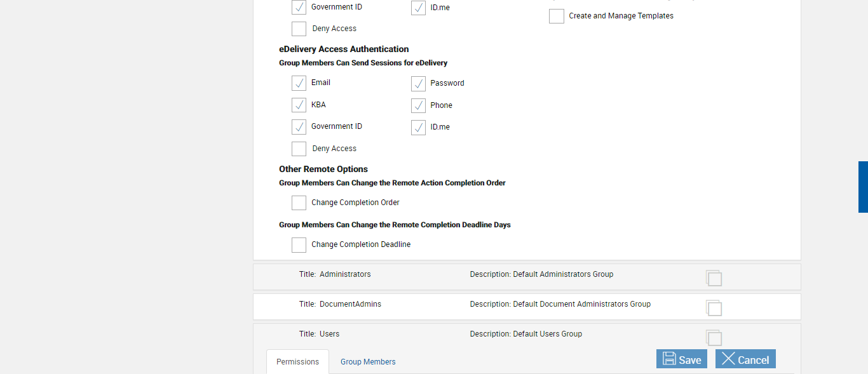Uncheck Email under eDelivery Access Authentication
The height and width of the screenshot is (374, 868).
click(x=299, y=83)
